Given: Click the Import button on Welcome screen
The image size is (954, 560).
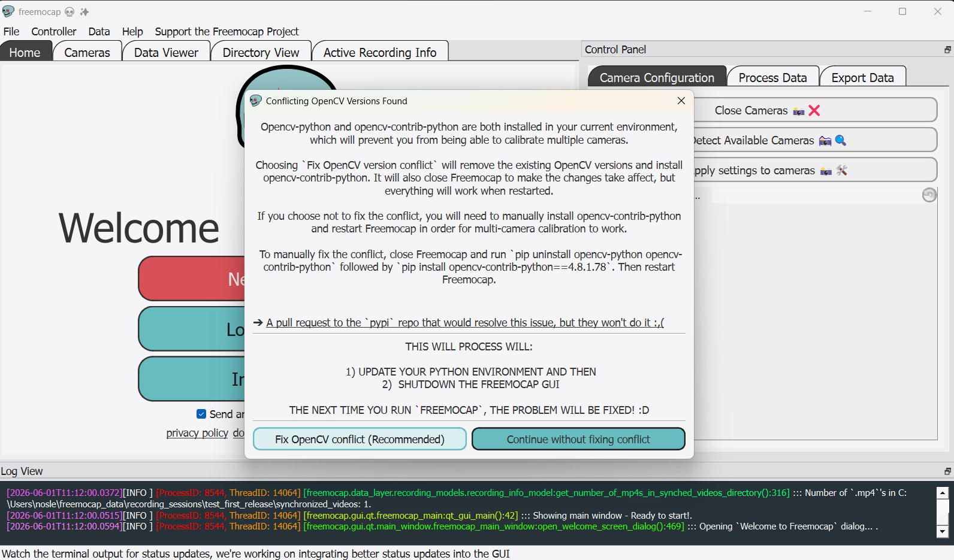Looking at the screenshot, I should click(192, 379).
